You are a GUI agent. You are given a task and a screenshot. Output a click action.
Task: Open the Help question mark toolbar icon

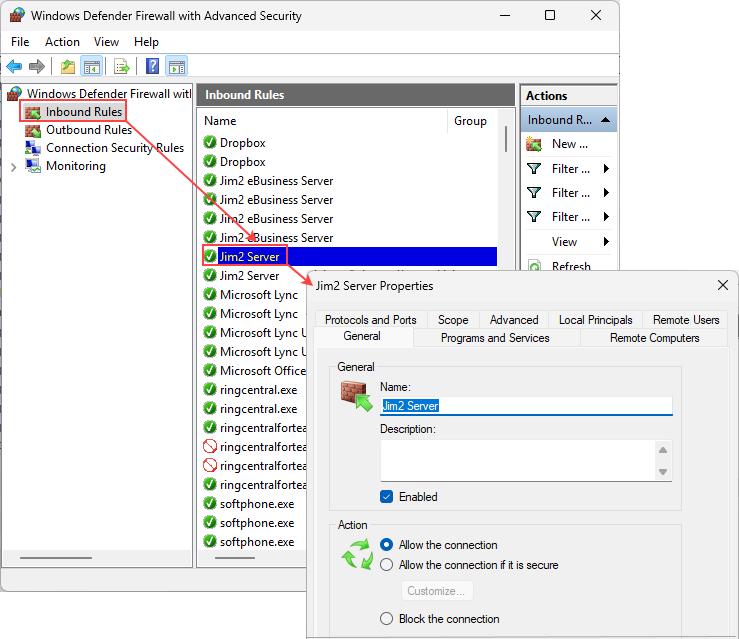coord(153,66)
